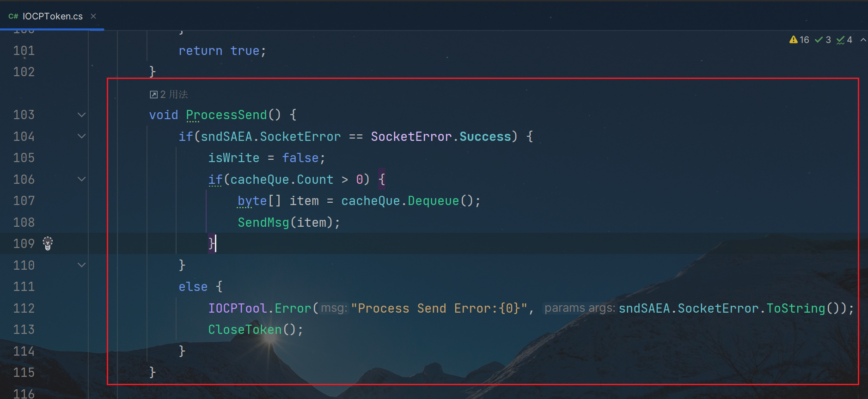Click the green checkmark showing 3
868x399 pixels.
tap(819, 40)
